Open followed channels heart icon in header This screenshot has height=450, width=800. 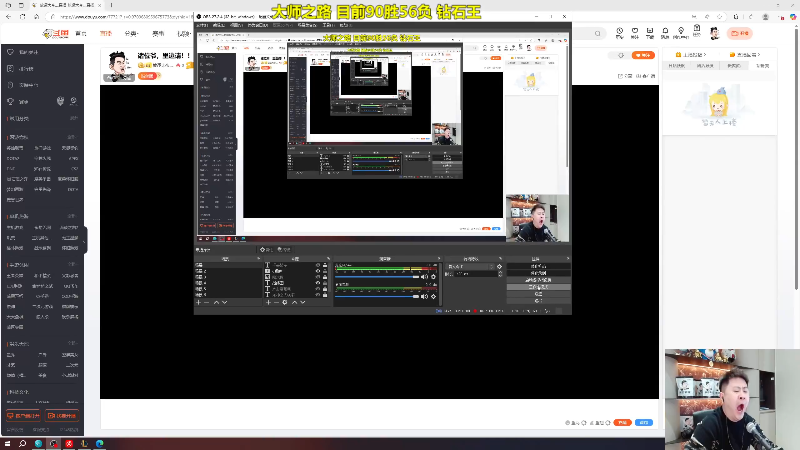click(x=635, y=33)
